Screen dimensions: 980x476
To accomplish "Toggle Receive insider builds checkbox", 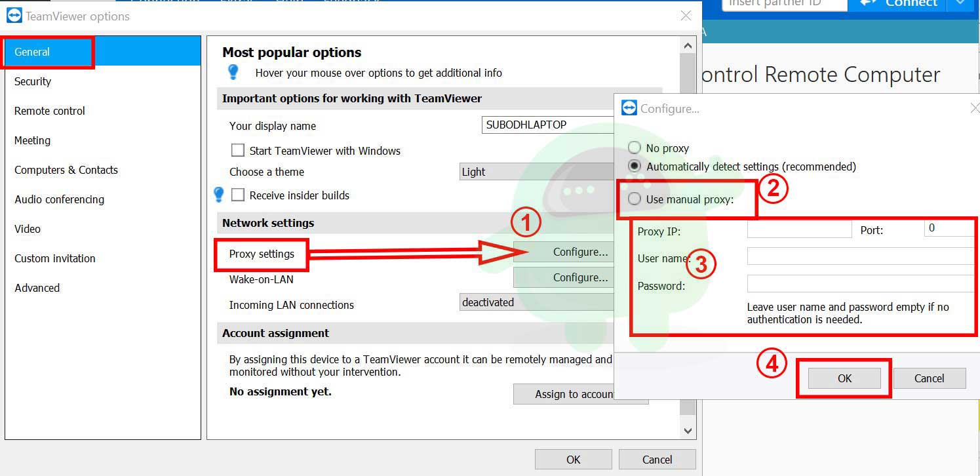I will [x=238, y=195].
